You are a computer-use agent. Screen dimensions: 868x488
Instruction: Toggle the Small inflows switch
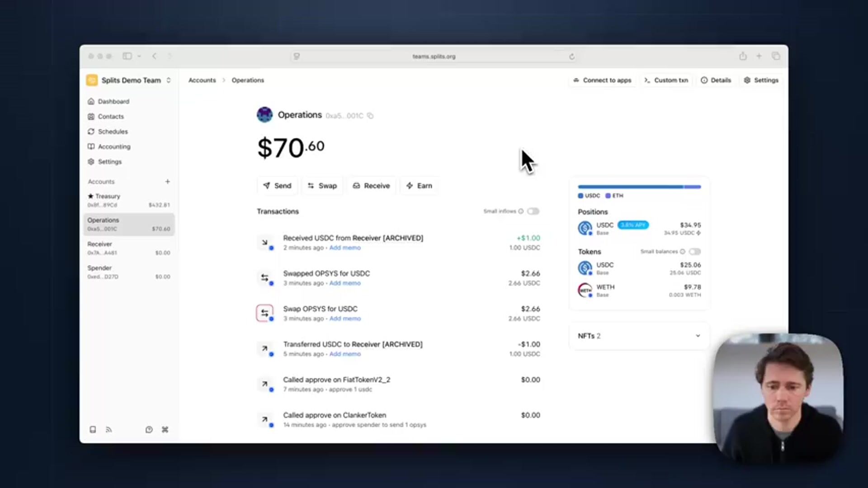coord(533,211)
